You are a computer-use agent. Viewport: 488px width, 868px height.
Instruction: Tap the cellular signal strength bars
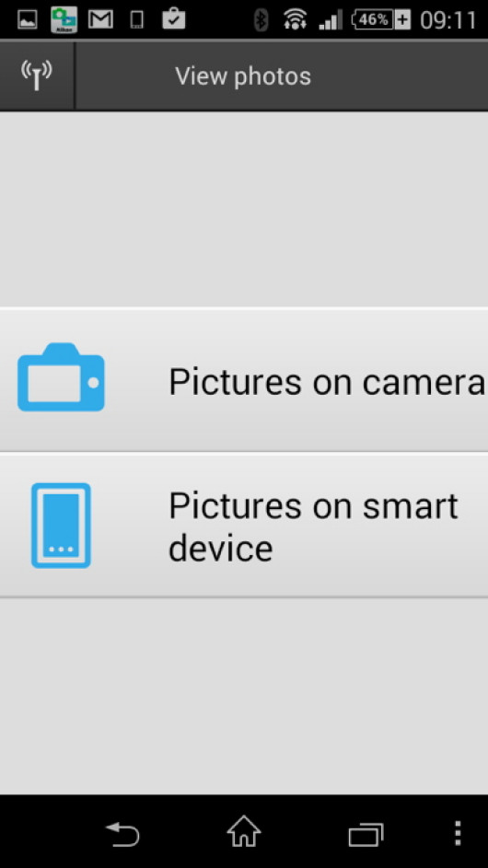click(331, 21)
